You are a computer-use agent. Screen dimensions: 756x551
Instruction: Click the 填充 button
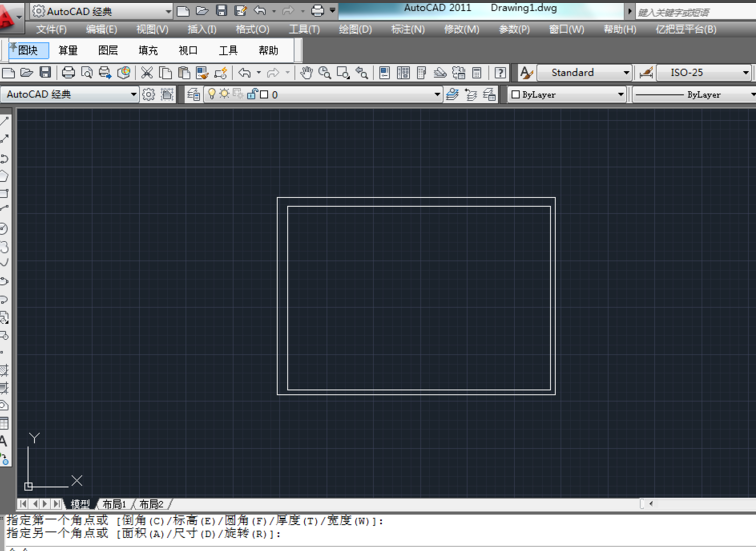coord(148,50)
